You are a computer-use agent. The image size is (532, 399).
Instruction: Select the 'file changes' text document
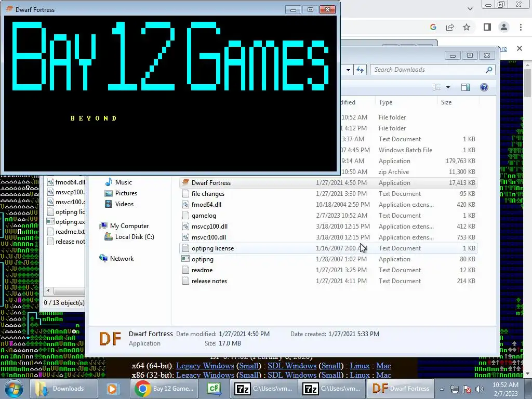(x=208, y=194)
